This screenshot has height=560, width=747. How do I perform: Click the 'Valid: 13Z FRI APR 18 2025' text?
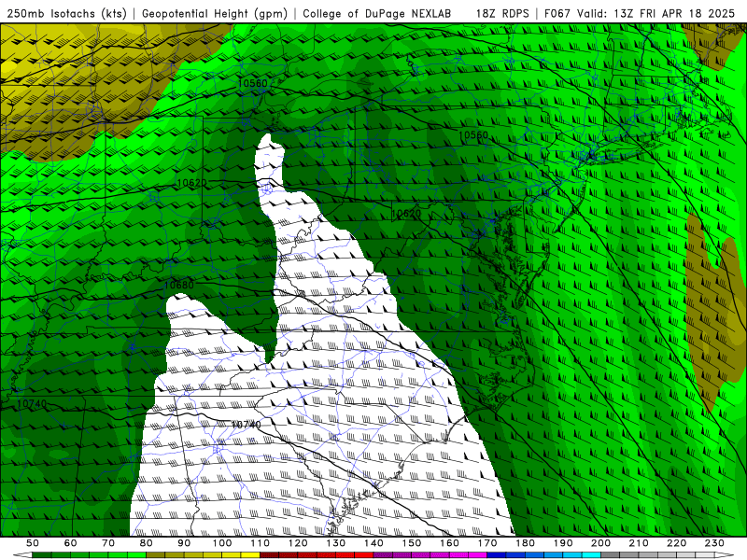tap(656, 13)
